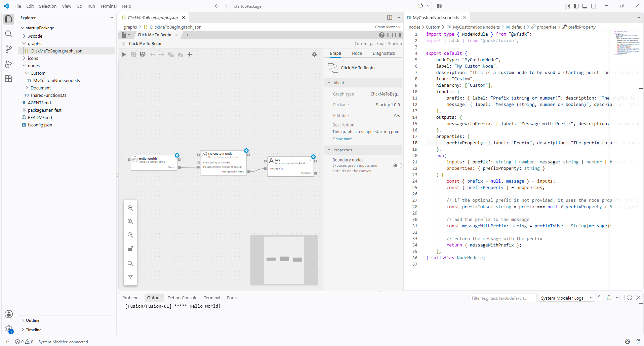Viewport: 644px width, 346px height.
Task: Collapse the Properties section
Action: [363, 150]
